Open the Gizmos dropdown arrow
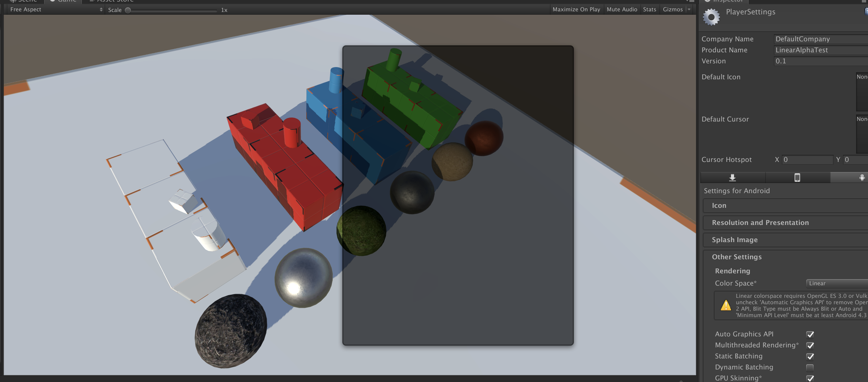868x382 pixels. (689, 9)
